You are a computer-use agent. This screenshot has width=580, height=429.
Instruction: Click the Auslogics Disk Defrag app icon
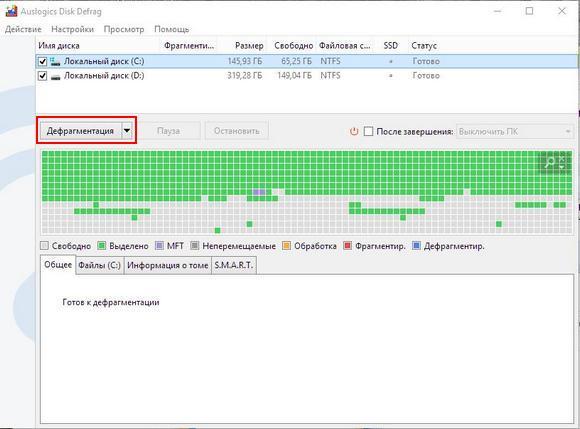(x=11, y=11)
